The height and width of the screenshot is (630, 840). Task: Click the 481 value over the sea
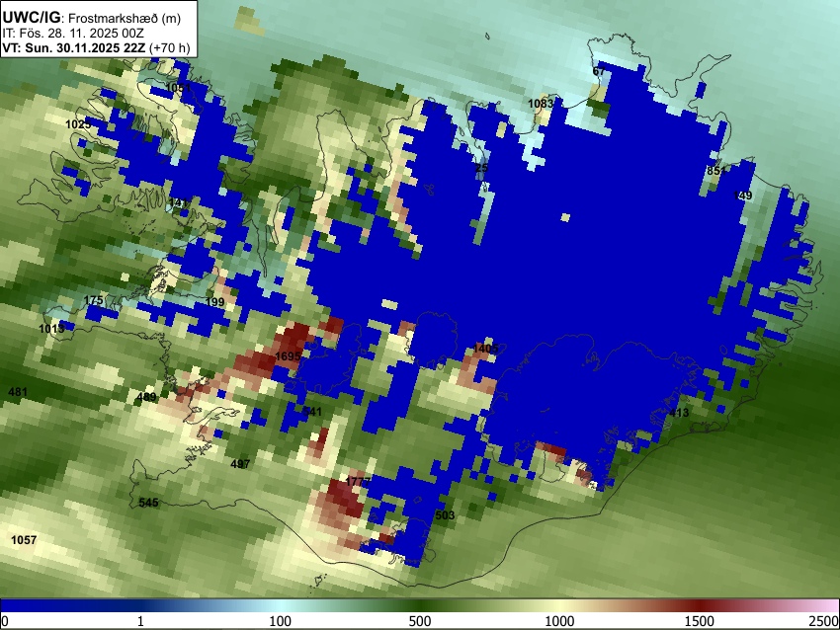coord(18,392)
